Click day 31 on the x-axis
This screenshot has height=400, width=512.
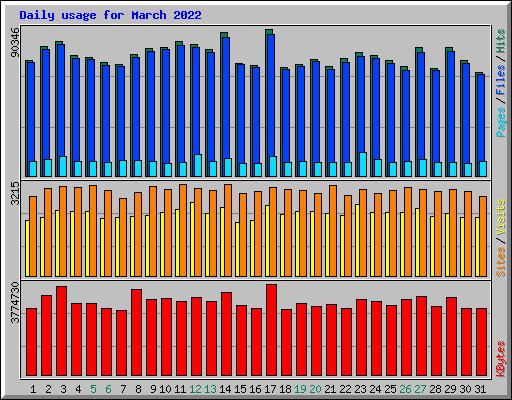tap(480, 389)
